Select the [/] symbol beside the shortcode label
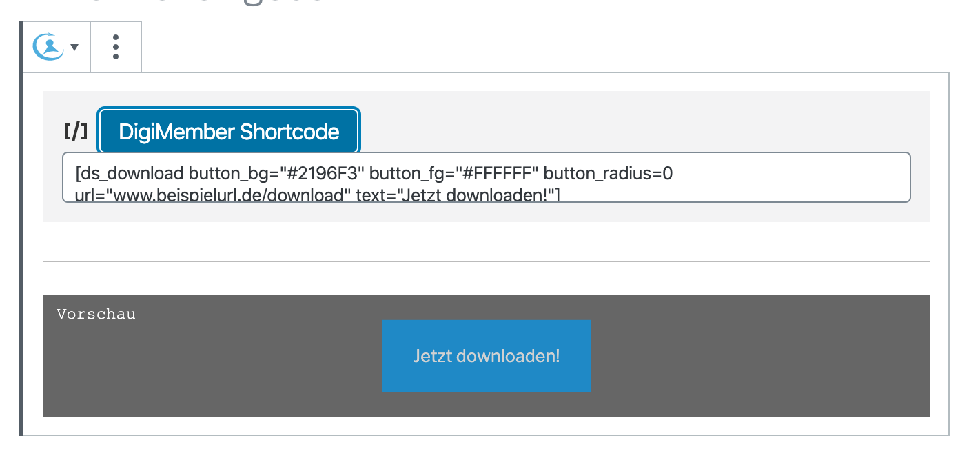This screenshot has width=980, height=458. pos(74,130)
